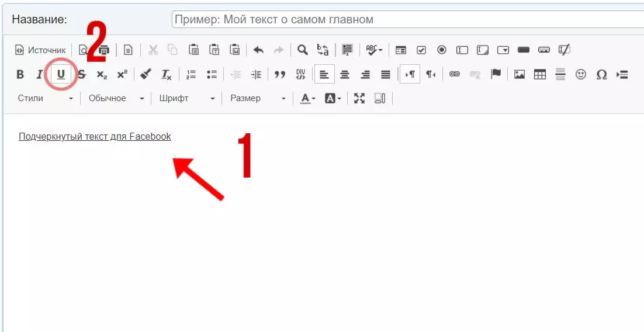Insert a textarea form element
644x332 pixels.
coord(483,50)
